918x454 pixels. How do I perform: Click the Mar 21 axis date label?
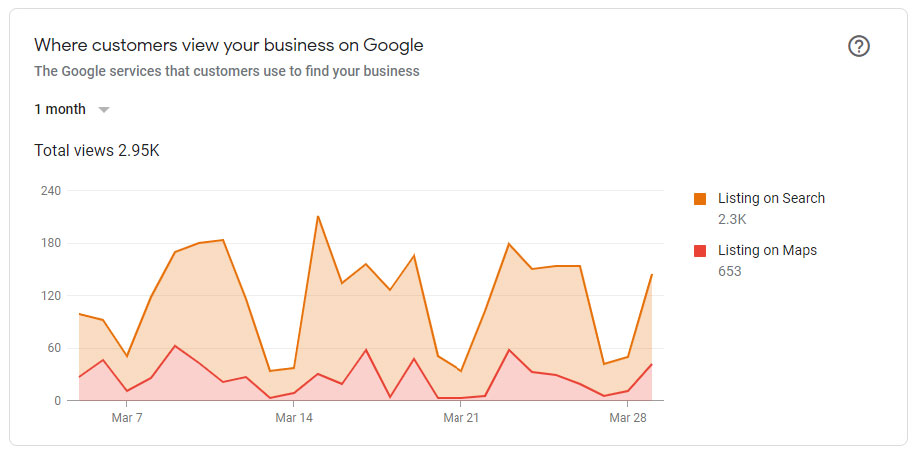click(461, 417)
